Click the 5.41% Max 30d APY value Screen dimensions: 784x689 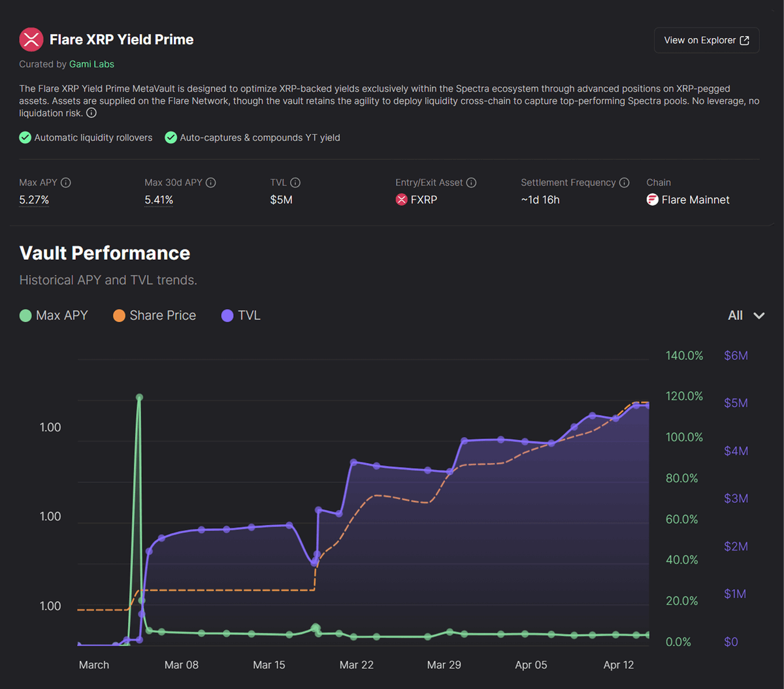click(159, 200)
